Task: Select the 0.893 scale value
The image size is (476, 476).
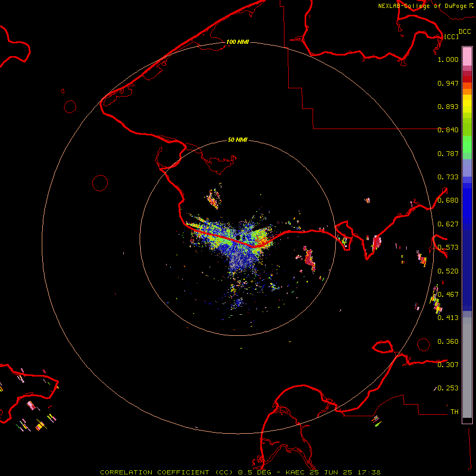Action: point(448,106)
